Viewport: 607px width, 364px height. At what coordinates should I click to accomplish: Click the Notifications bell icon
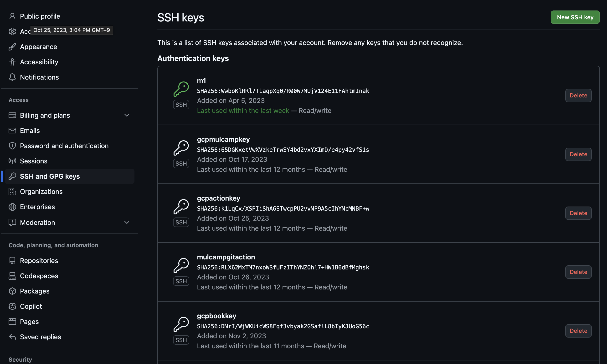click(x=12, y=77)
